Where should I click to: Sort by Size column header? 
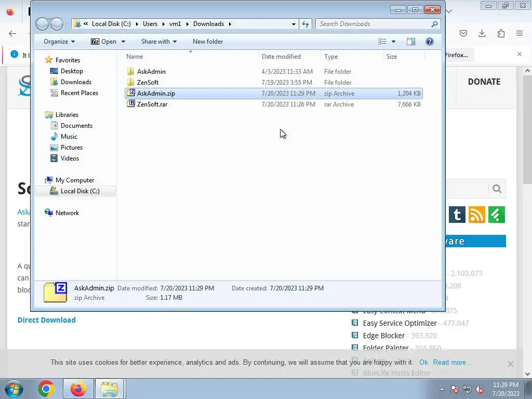(403, 56)
